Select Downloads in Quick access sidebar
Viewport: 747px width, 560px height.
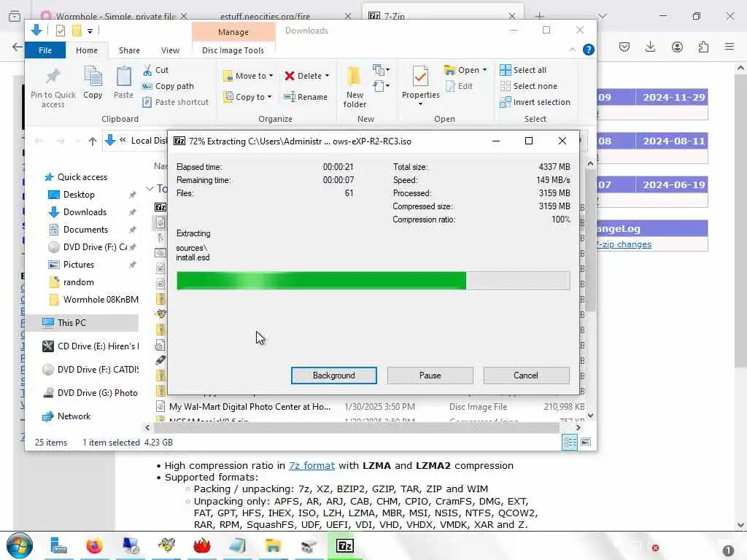click(x=85, y=212)
